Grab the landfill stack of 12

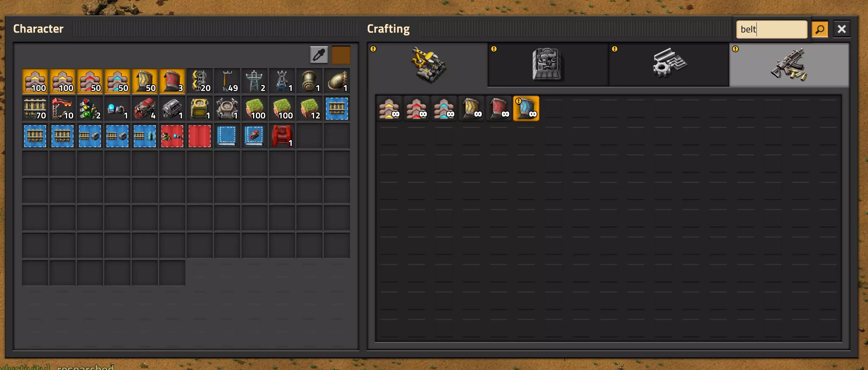click(x=309, y=108)
